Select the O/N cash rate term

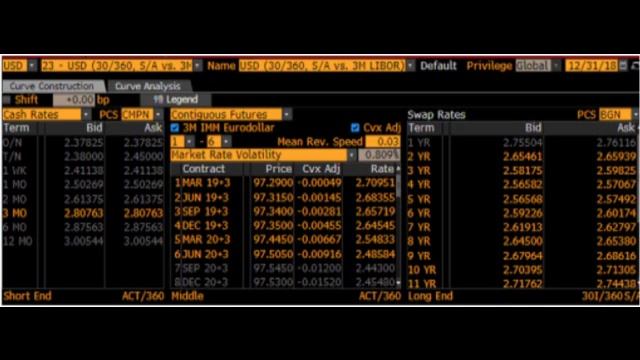pyautogui.click(x=13, y=142)
